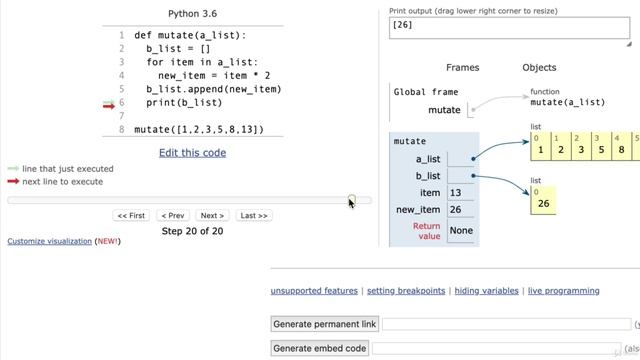Open the 'live programming' link
Screen dimensions: 640x360
(x=564, y=291)
